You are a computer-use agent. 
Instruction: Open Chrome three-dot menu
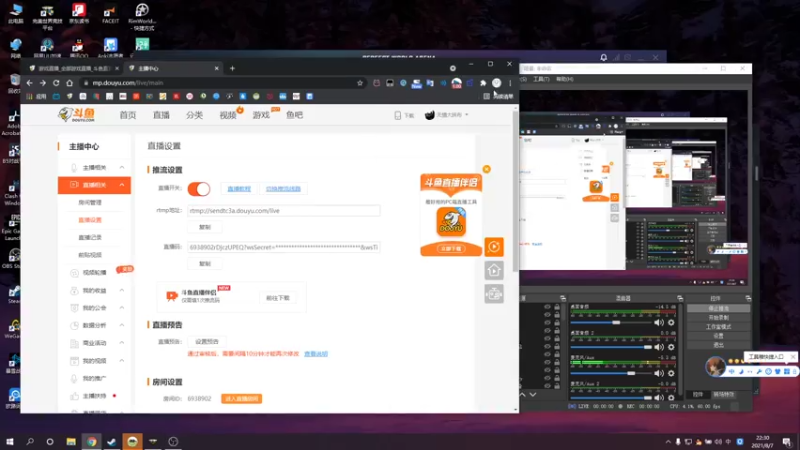(510, 83)
